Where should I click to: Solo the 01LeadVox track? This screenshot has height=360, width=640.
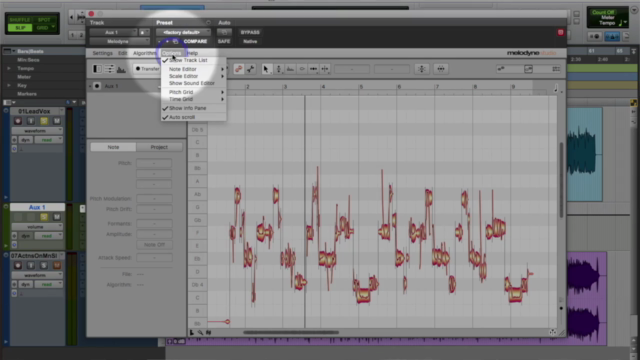click(44, 121)
